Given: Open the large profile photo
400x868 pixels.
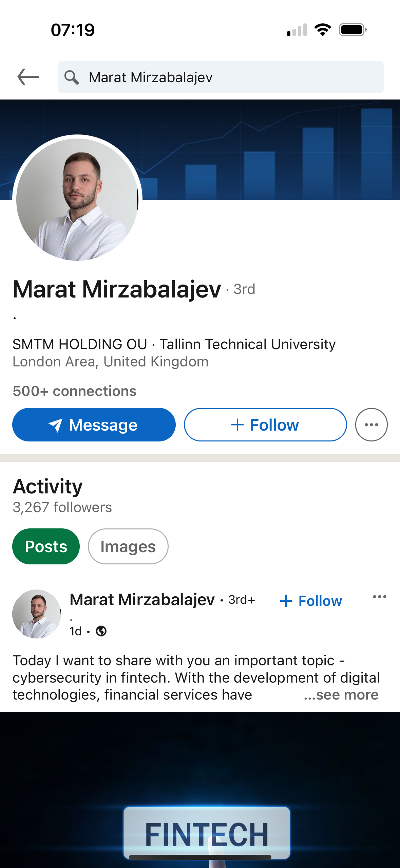Looking at the screenshot, I should 77,199.
